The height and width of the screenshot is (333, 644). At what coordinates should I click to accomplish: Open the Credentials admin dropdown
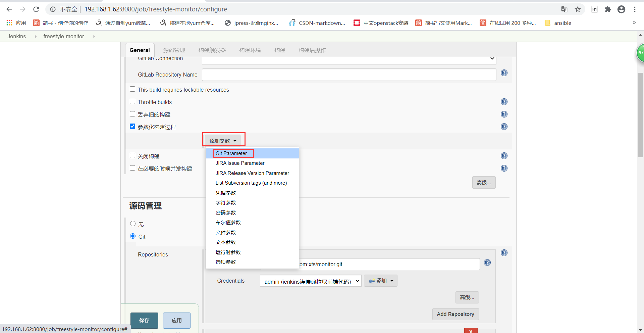(311, 281)
